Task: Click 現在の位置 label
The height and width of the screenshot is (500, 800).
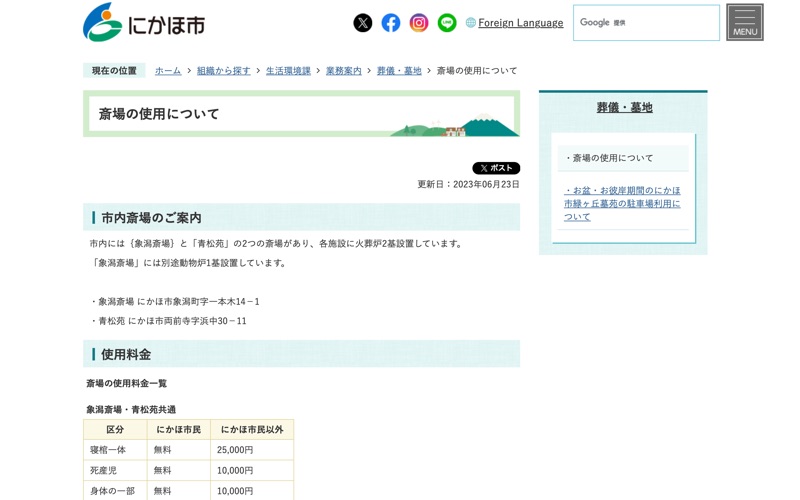Action: point(114,71)
